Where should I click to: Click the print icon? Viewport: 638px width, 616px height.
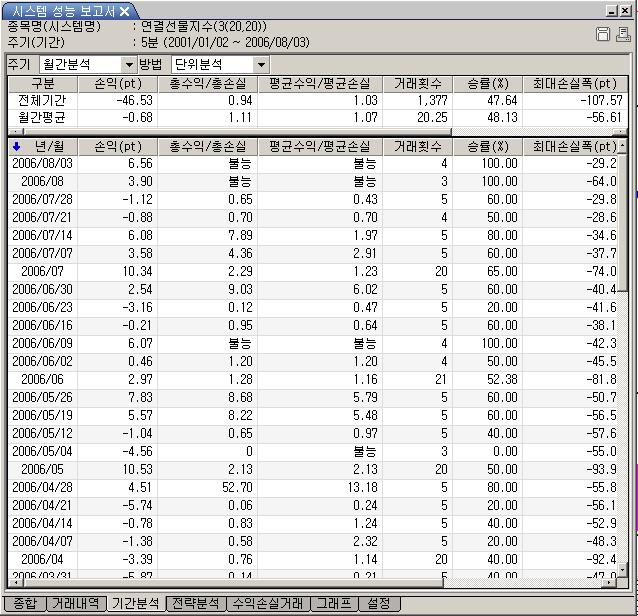click(x=623, y=35)
